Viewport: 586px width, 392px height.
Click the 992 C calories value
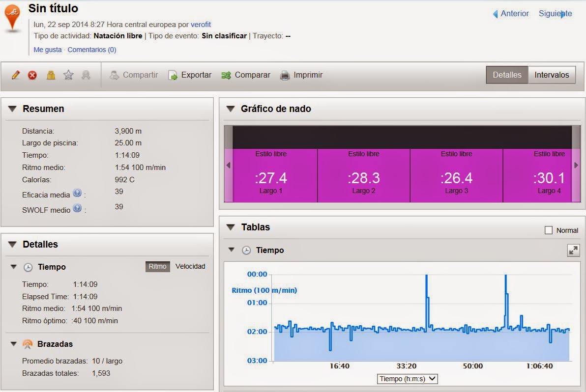tap(124, 180)
